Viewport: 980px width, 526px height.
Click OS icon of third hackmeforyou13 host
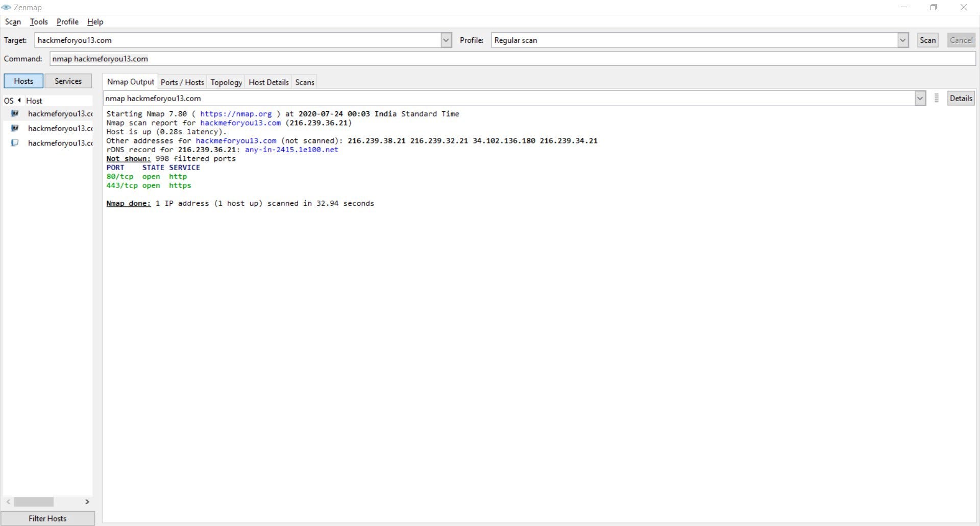[15, 143]
